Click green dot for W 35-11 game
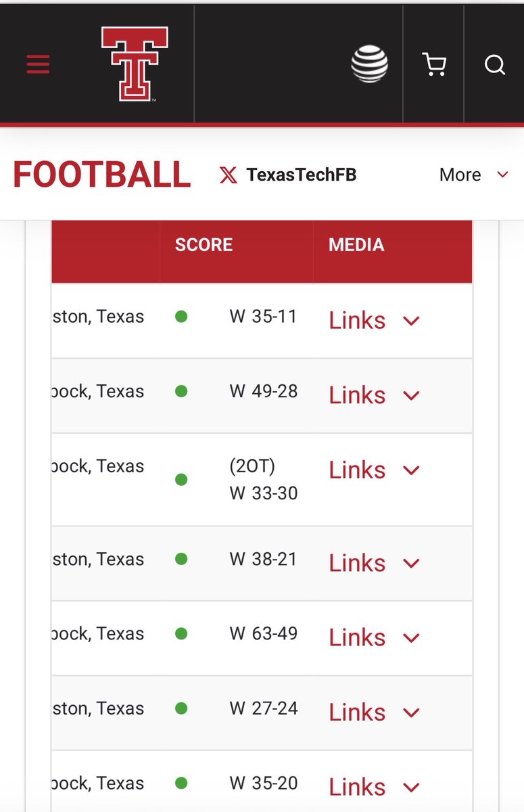The height and width of the screenshot is (812, 524). click(x=181, y=316)
